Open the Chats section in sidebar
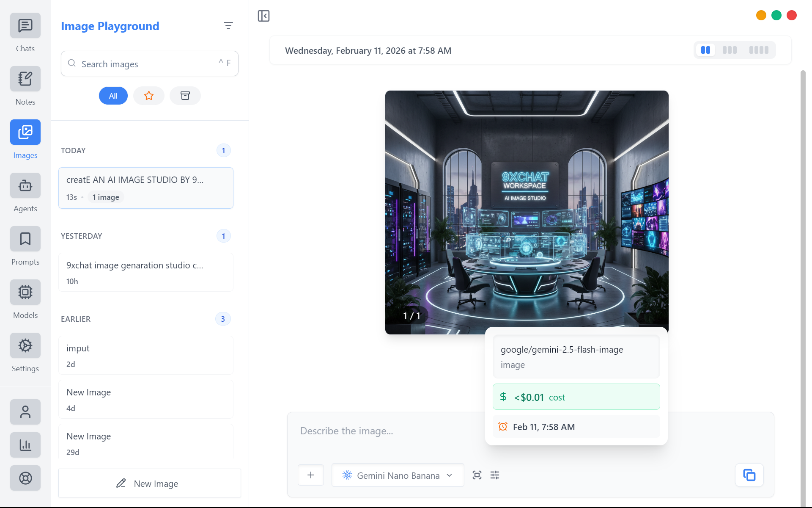Viewport: 812px width, 508px height. click(x=25, y=26)
